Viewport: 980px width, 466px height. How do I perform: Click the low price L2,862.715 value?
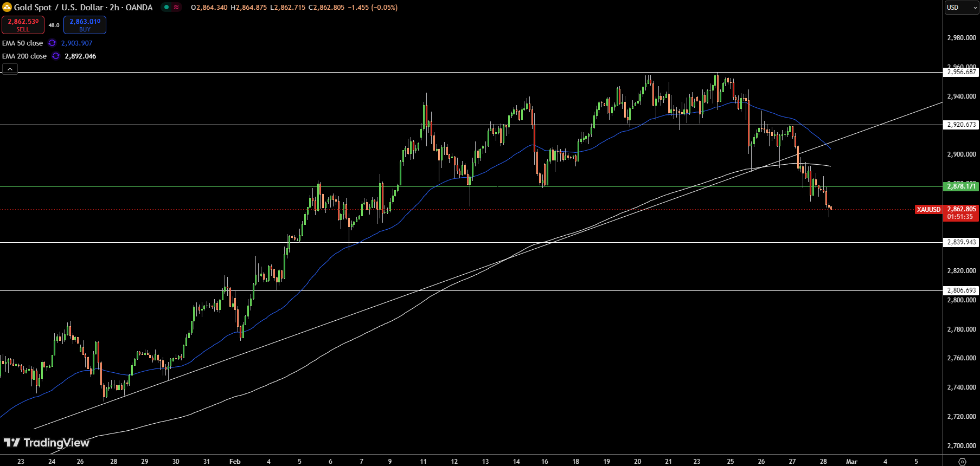[x=288, y=8]
